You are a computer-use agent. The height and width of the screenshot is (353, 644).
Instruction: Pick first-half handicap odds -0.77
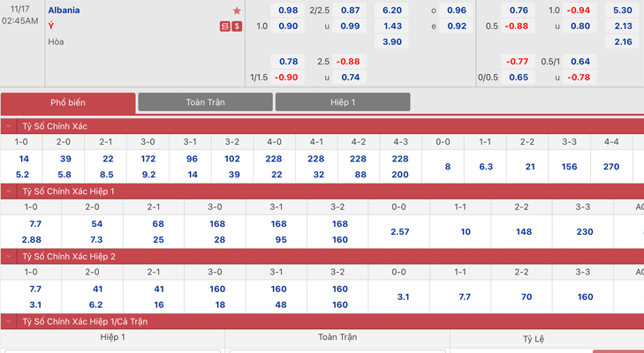tap(517, 62)
